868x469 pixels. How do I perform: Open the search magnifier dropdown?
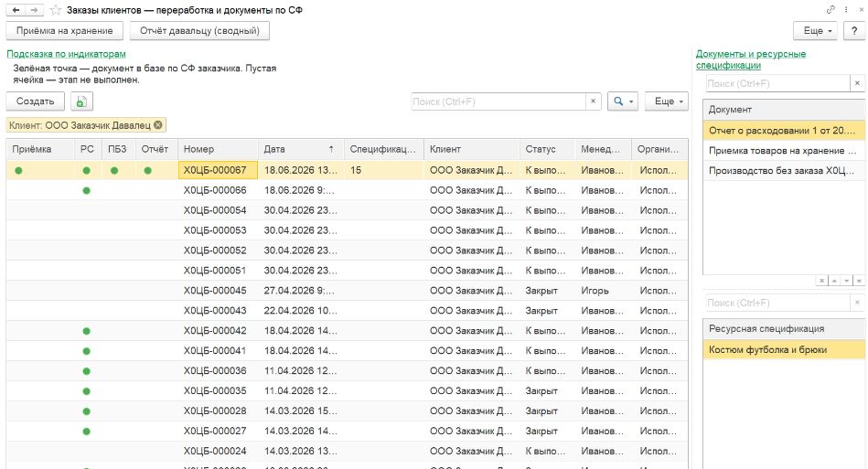pos(623,101)
